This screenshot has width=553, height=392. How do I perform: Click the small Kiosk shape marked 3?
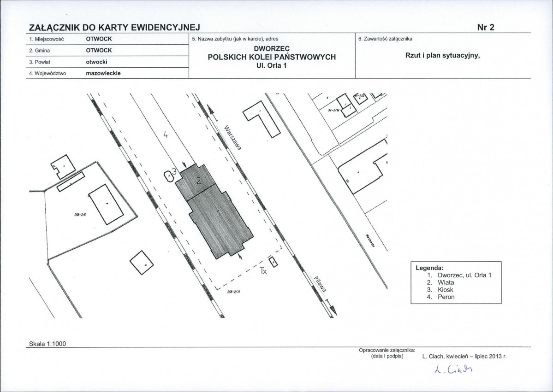pyautogui.click(x=169, y=175)
